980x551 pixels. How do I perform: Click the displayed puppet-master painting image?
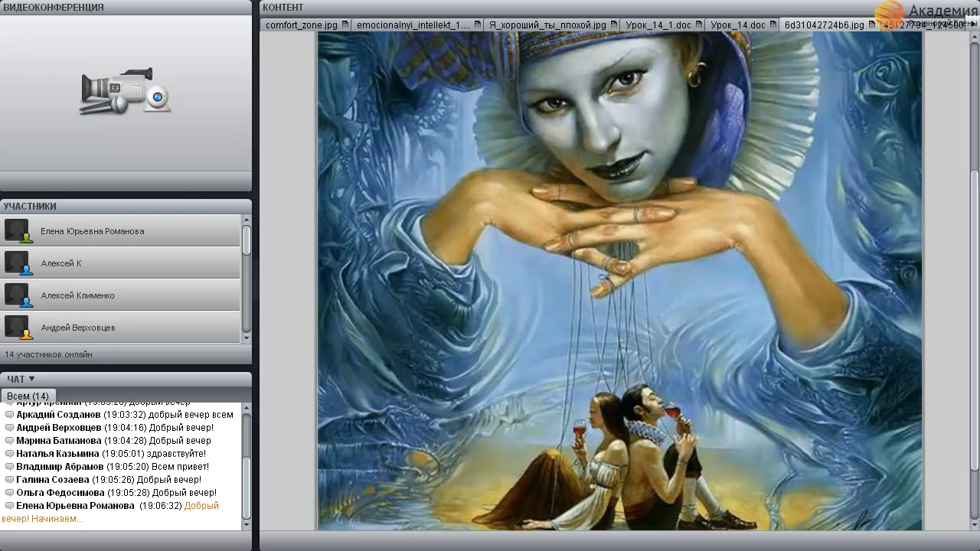click(620, 281)
